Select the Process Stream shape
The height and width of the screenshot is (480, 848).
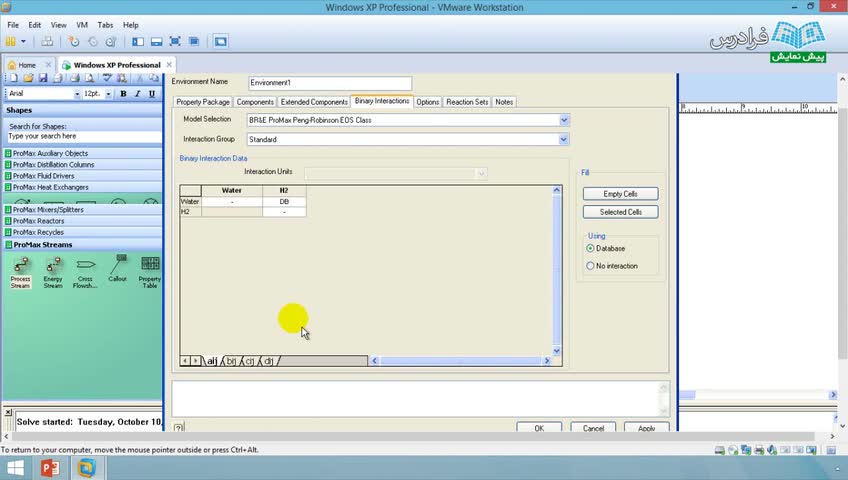point(21,272)
